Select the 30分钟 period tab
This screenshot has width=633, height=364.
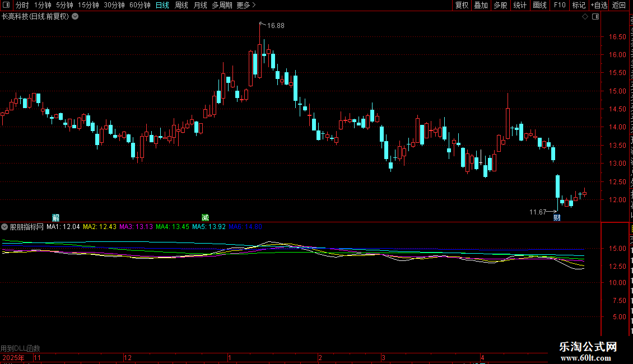[114, 5]
